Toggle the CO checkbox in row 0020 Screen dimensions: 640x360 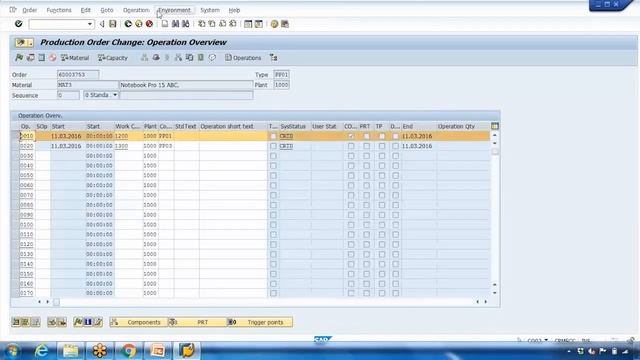tap(351, 146)
